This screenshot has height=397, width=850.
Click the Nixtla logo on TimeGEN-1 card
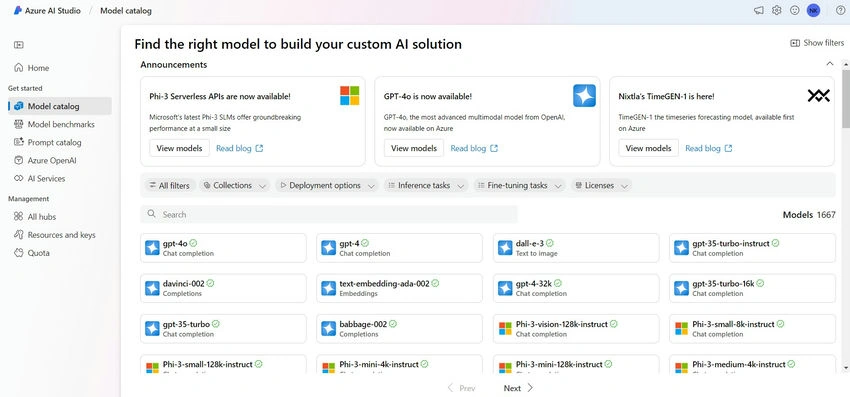pyautogui.click(x=819, y=96)
